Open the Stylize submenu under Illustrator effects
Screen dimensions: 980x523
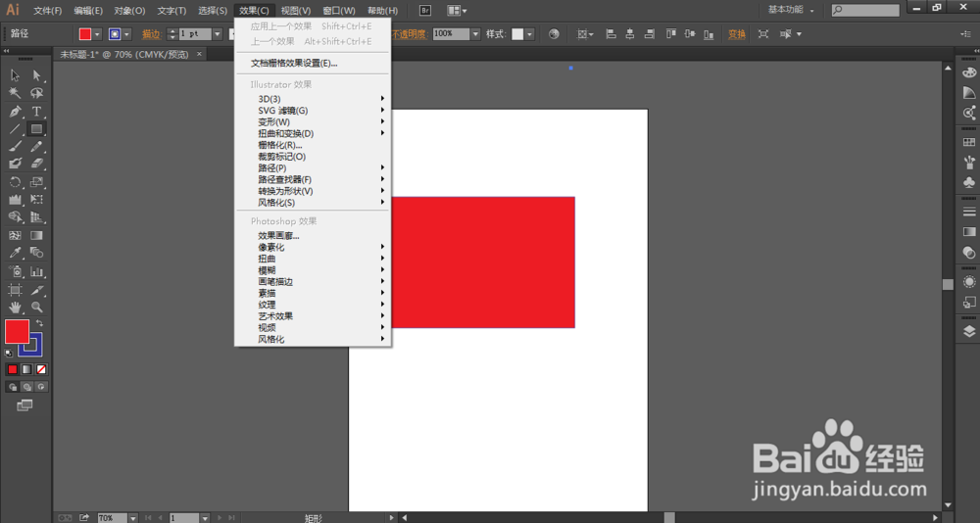313,203
